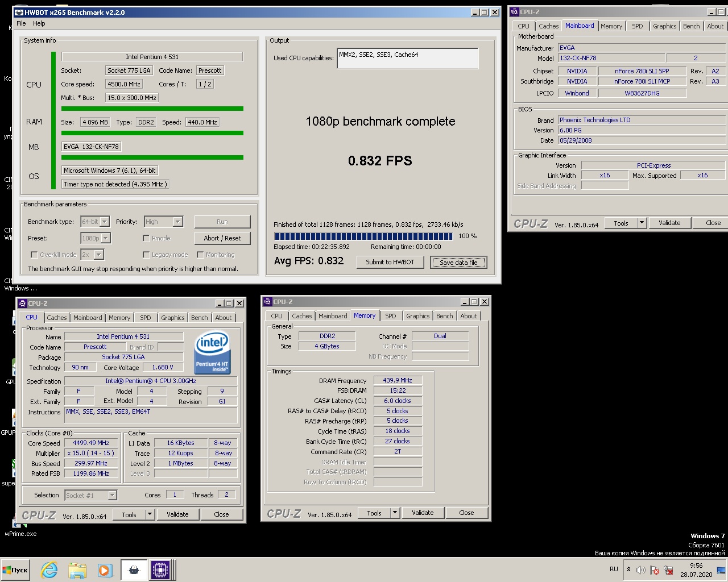Show hidden tray icons arrow
This screenshot has width=728, height=582.
click(x=628, y=569)
